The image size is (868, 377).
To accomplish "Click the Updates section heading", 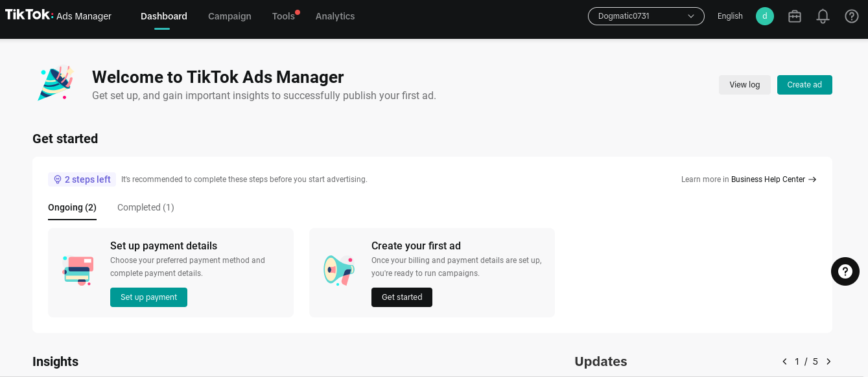I will click(x=601, y=361).
